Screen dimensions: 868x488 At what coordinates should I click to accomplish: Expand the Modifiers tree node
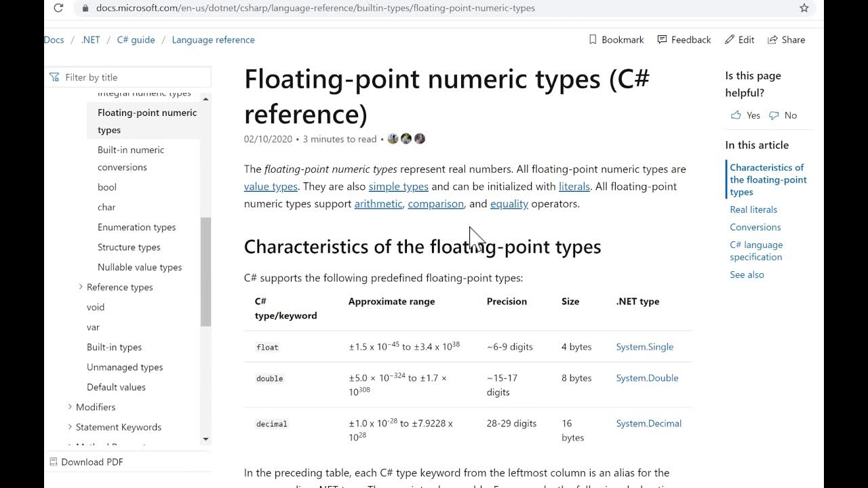point(70,407)
